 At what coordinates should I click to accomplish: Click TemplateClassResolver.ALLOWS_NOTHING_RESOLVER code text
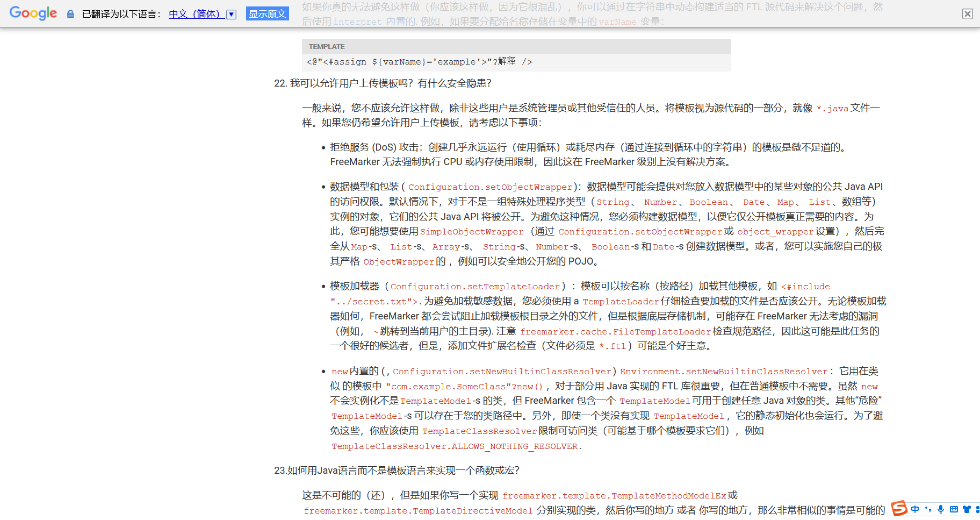pyautogui.click(x=455, y=446)
